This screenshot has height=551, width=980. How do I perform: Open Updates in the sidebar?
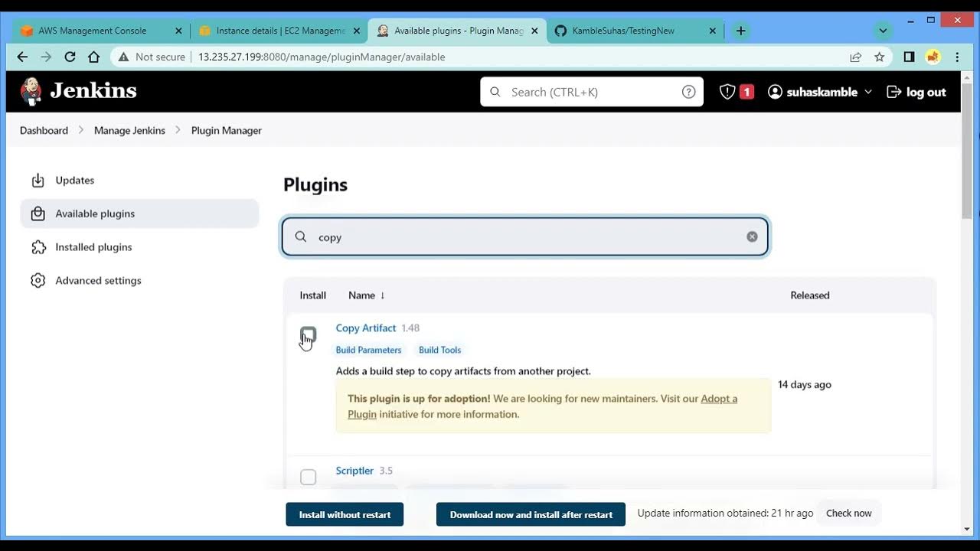point(139,181)
